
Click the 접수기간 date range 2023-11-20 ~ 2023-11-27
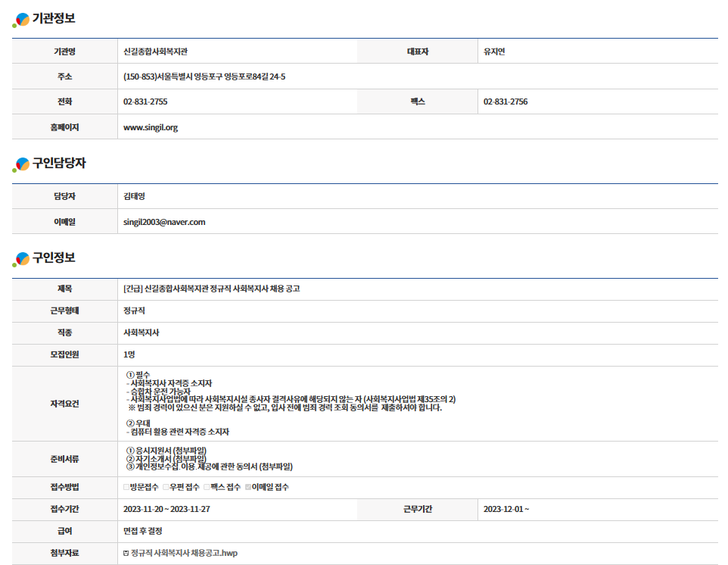tap(166, 509)
